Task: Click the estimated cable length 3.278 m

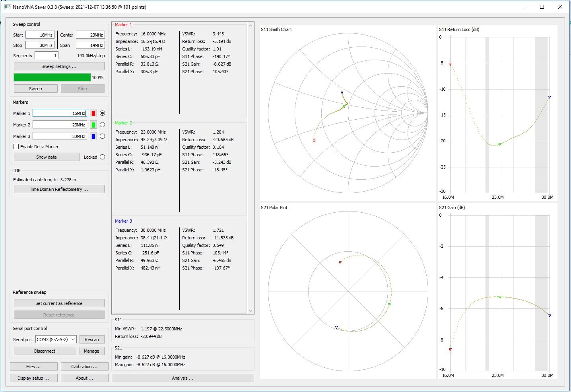Action: (x=68, y=180)
